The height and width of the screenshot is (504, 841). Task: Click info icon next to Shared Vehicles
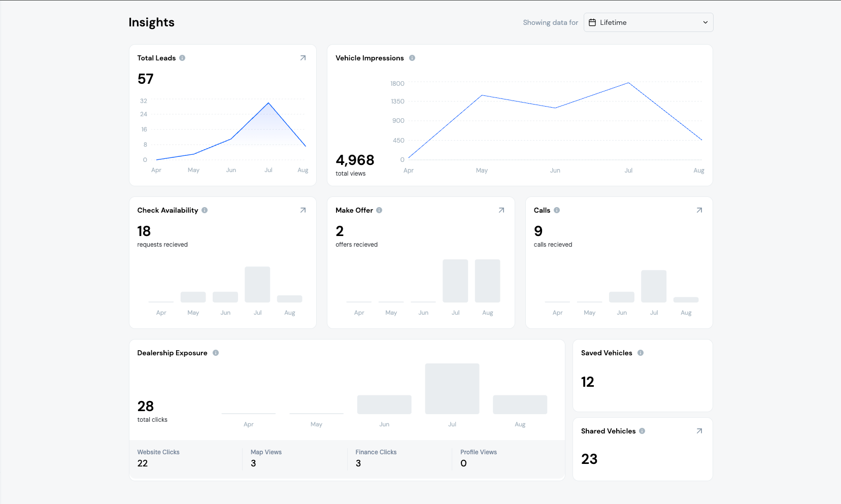[642, 431]
